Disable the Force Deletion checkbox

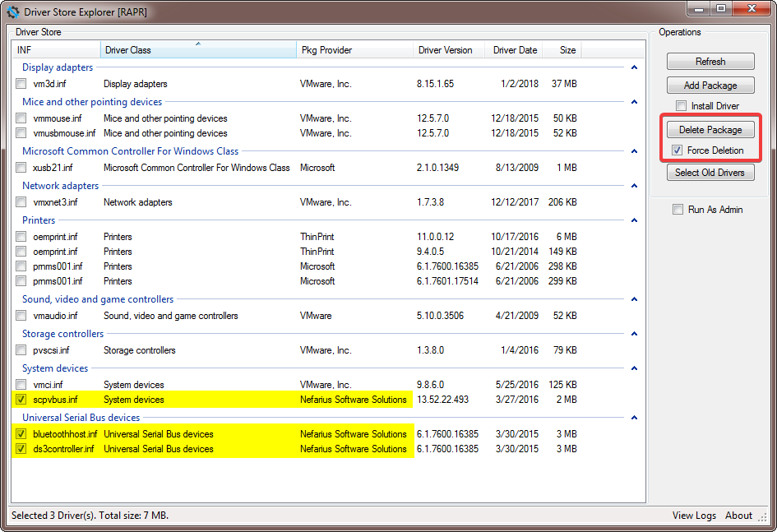pos(677,150)
